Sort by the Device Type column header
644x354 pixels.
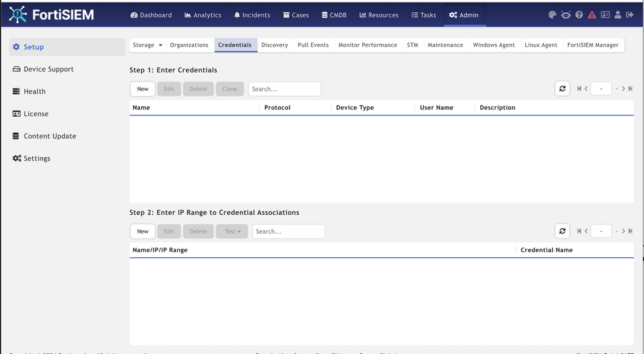355,108
